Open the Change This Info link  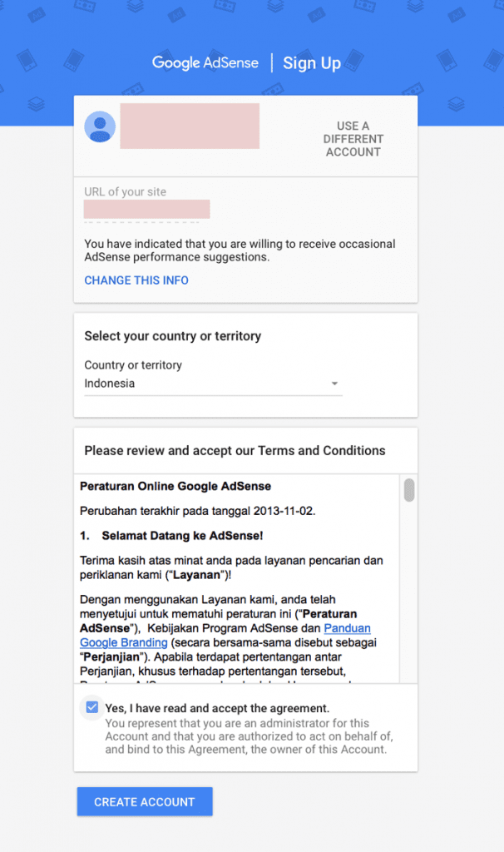[x=136, y=280]
